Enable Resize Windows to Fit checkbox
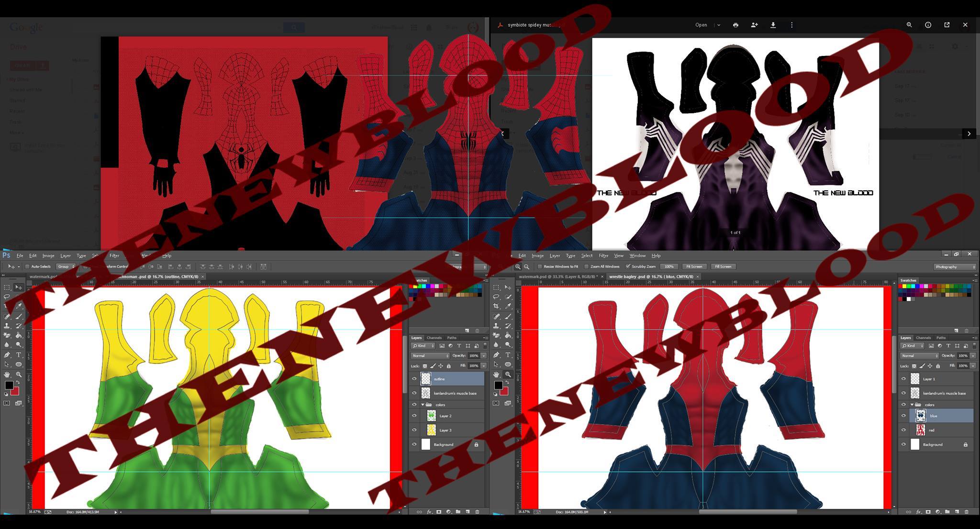The width and height of the screenshot is (980, 529). [540, 266]
